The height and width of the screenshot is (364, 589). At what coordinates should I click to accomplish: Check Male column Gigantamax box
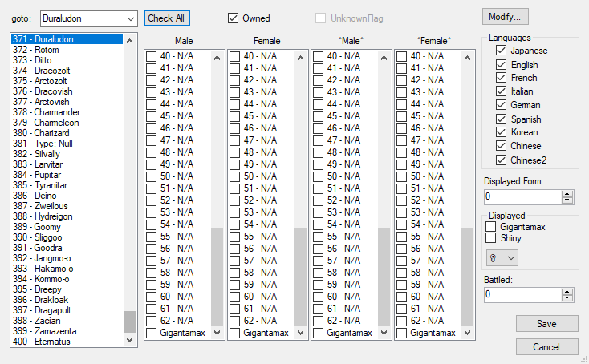click(x=151, y=333)
